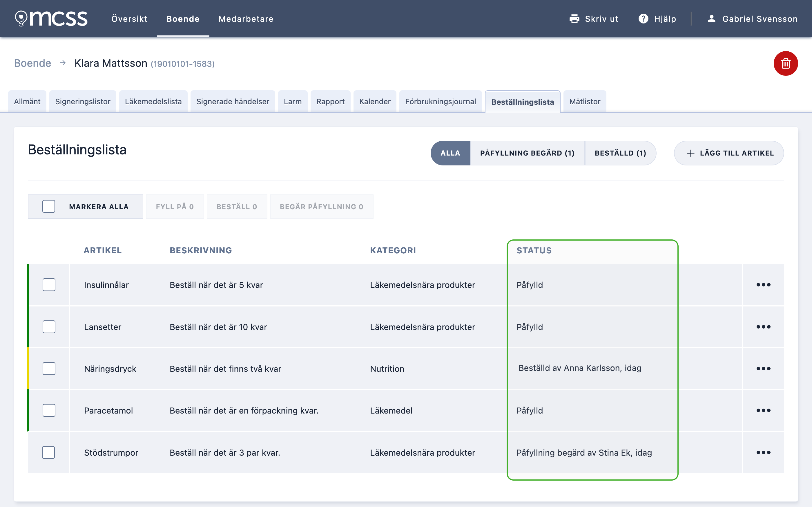Click the Boende breadcrumb link

pos(32,63)
